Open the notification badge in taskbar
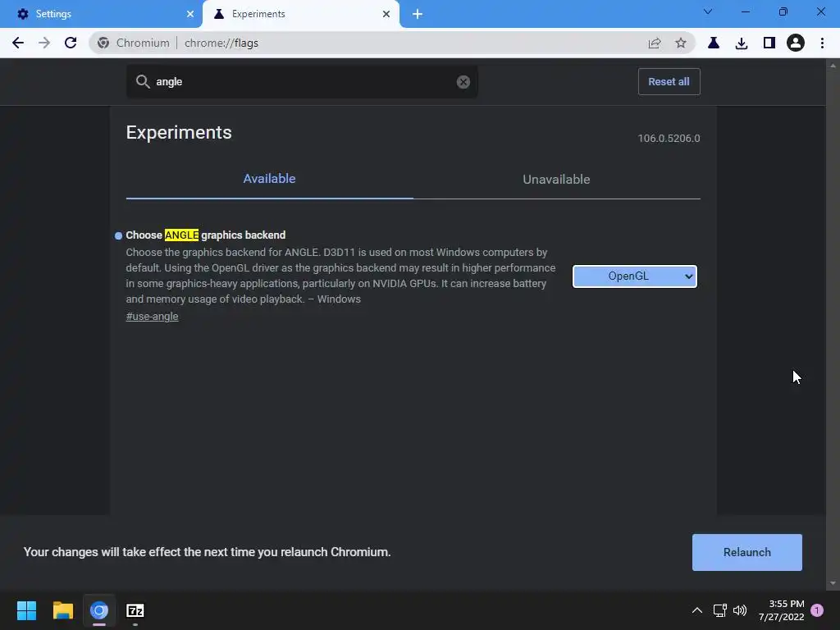Viewport: 840px width, 630px height. coord(817,610)
